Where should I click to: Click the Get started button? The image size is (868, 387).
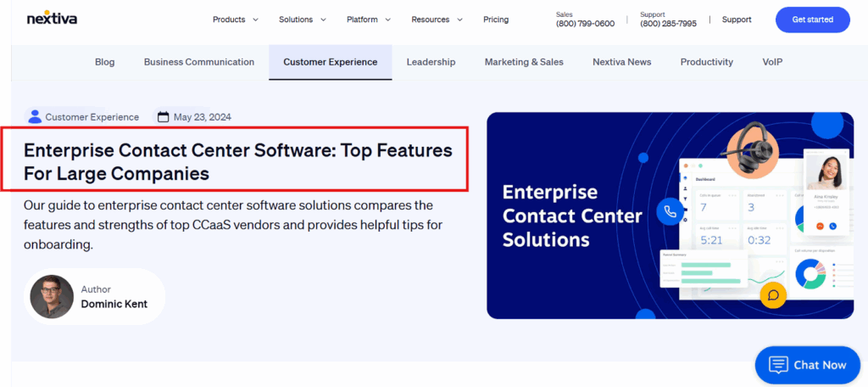[x=812, y=20]
